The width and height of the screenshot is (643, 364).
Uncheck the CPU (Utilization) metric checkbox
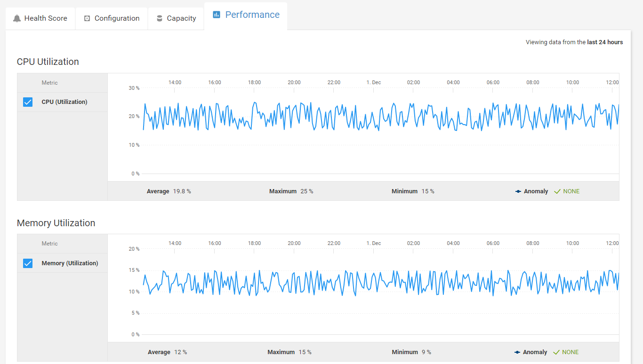(28, 102)
